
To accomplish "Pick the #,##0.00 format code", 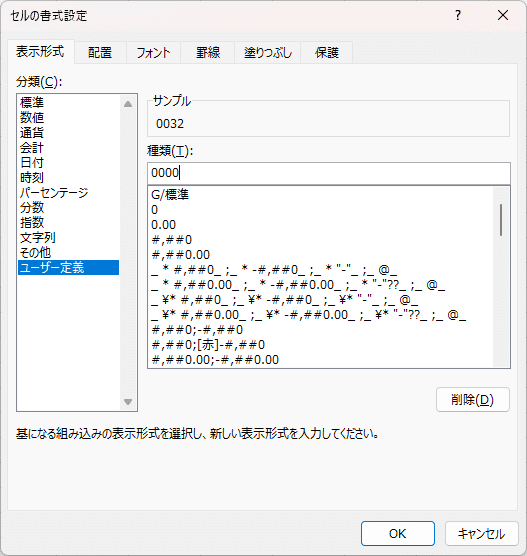I will [321, 255].
